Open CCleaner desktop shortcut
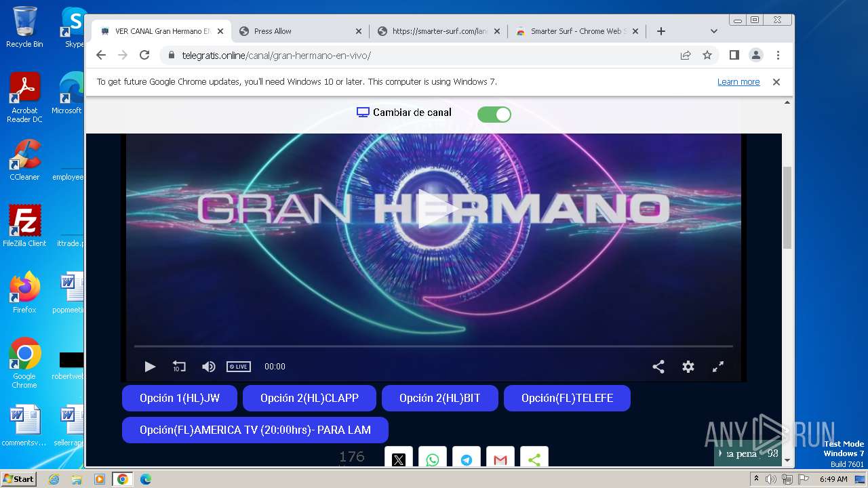Screen dimensions: 868x488 click(x=24, y=160)
